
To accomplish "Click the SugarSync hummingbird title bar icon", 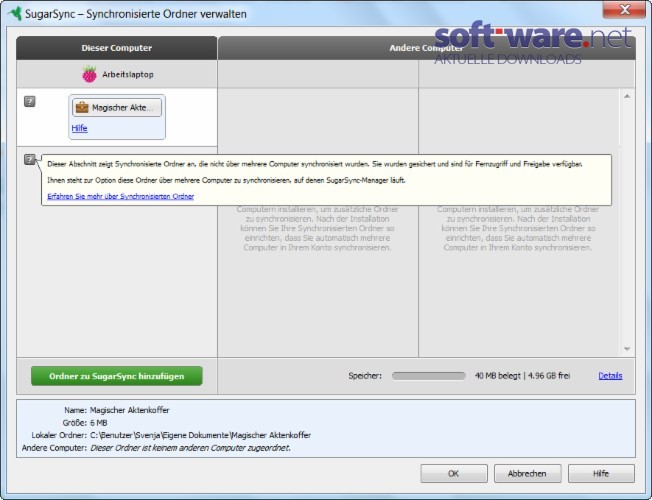I will point(15,13).
